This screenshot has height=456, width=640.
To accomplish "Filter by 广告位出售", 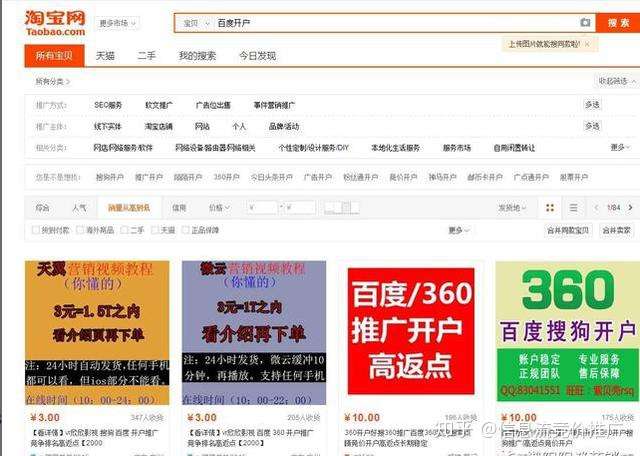I will tap(213, 105).
